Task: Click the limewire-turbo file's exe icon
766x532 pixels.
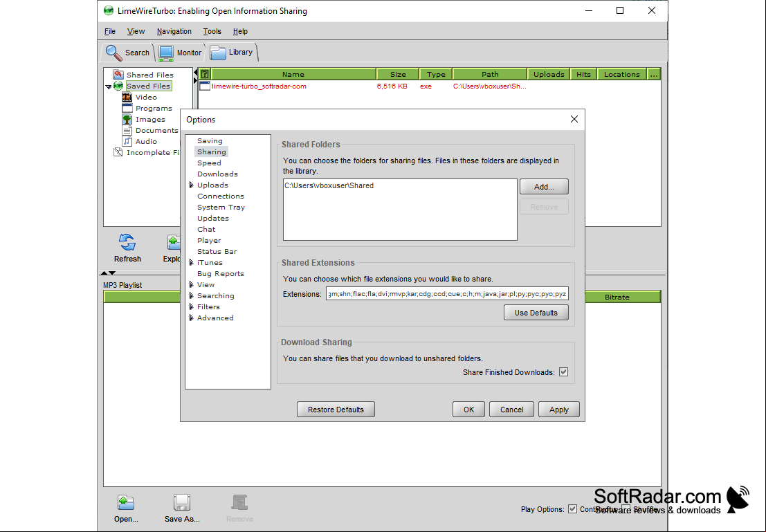Action: [205, 86]
